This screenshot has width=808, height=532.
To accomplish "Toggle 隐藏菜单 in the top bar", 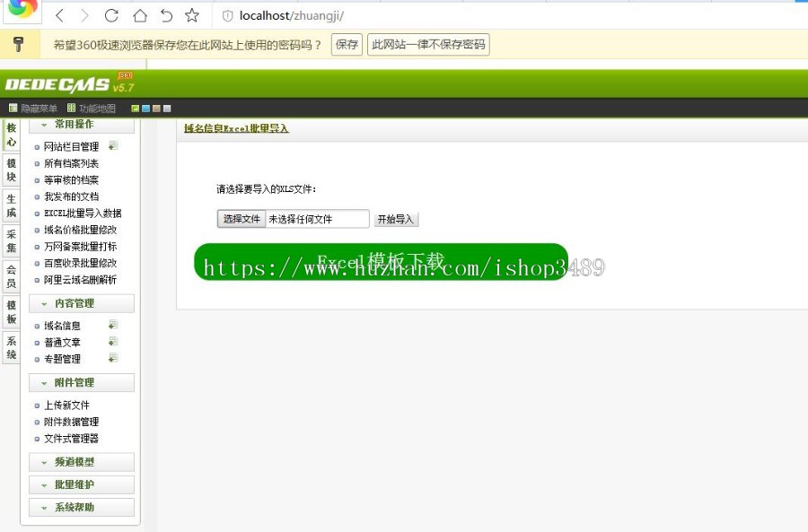I will pos(33,109).
